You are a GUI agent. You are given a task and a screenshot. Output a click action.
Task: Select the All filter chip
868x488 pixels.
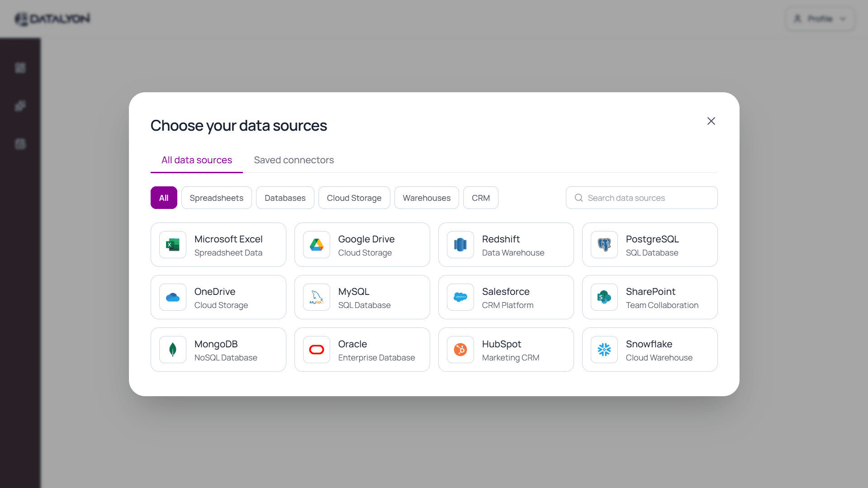tap(164, 198)
